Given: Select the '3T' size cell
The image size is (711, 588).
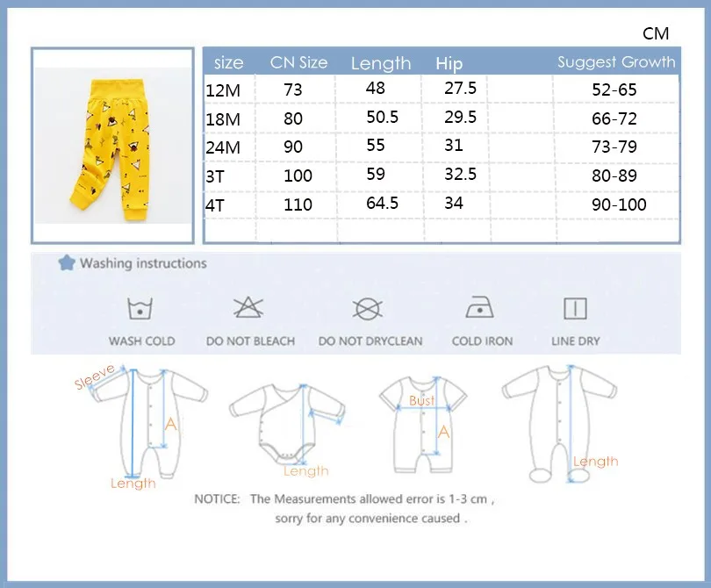Looking at the screenshot, I should coord(215,176).
